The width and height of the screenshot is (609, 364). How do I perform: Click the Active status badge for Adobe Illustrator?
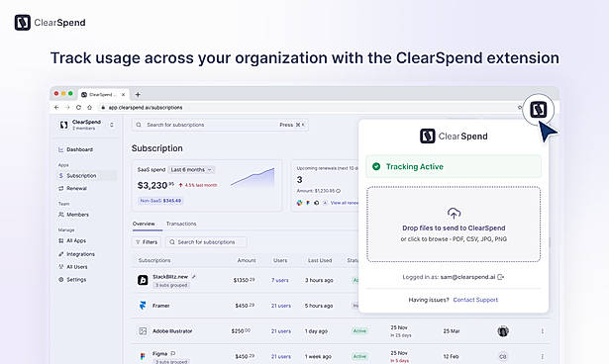(x=359, y=331)
